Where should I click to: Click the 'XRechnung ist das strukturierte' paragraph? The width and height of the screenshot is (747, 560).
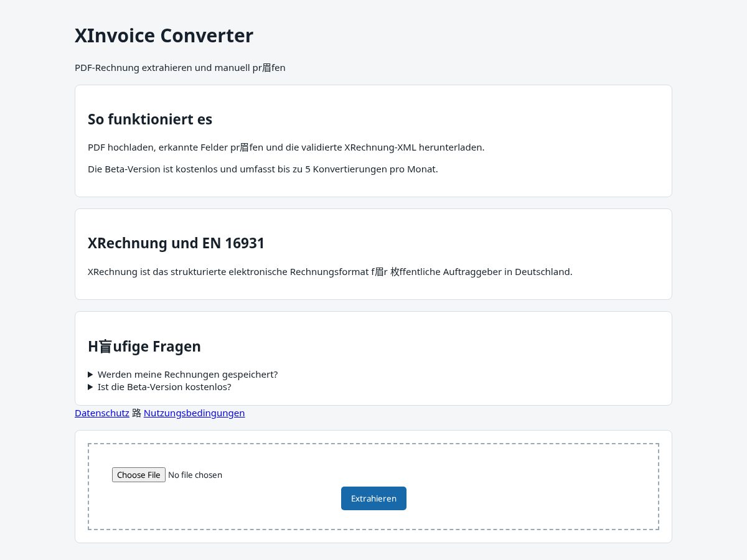click(330, 272)
